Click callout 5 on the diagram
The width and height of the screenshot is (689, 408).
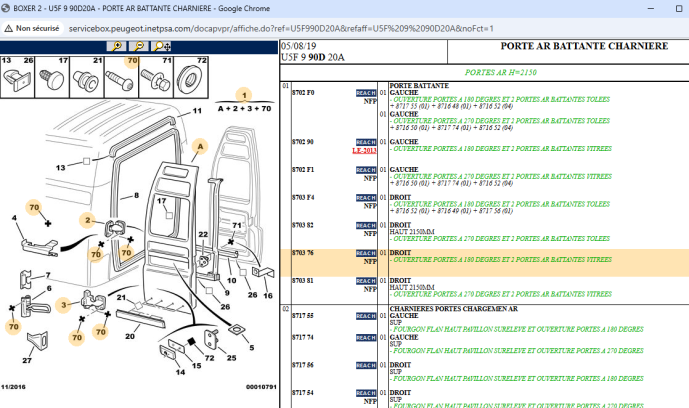(x=252, y=348)
